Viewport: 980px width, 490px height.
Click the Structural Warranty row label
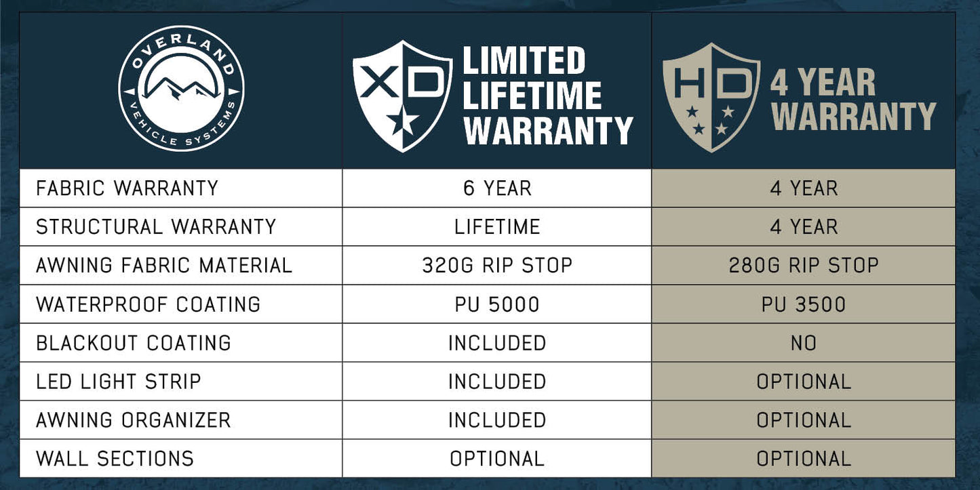(x=156, y=226)
